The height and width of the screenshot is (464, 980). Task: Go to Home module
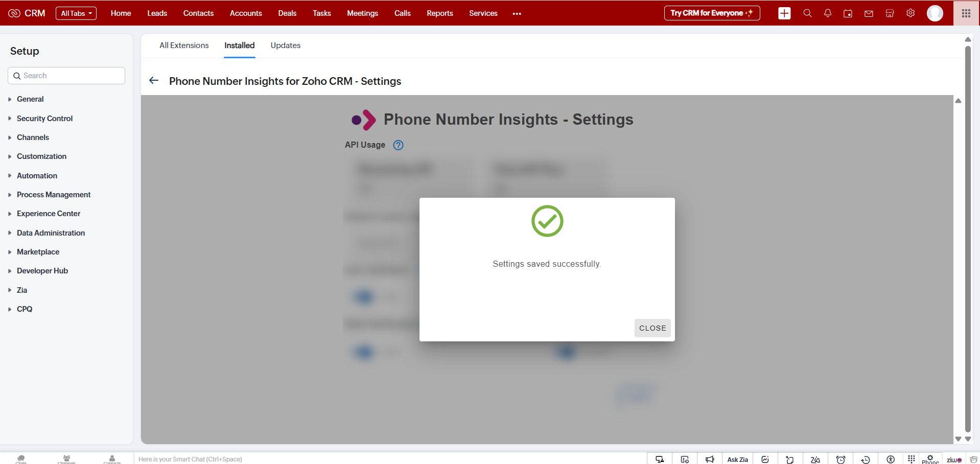point(121,13)
